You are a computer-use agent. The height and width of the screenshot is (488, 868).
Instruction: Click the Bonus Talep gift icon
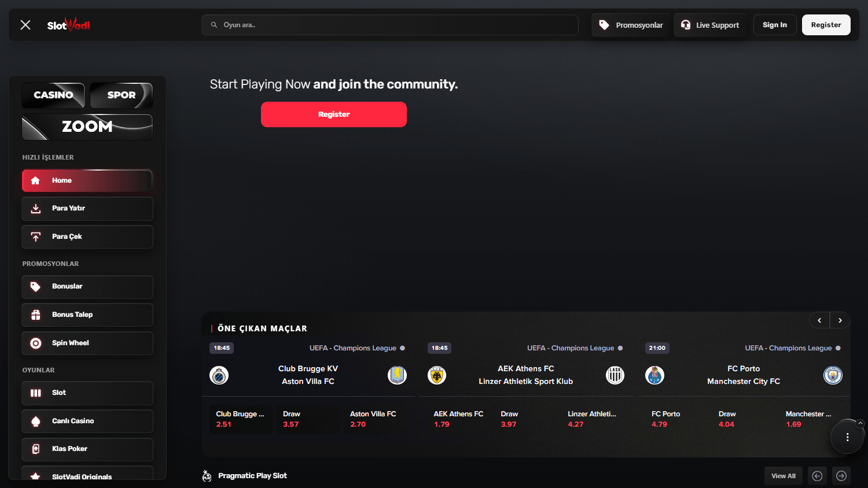coord(36,315)
